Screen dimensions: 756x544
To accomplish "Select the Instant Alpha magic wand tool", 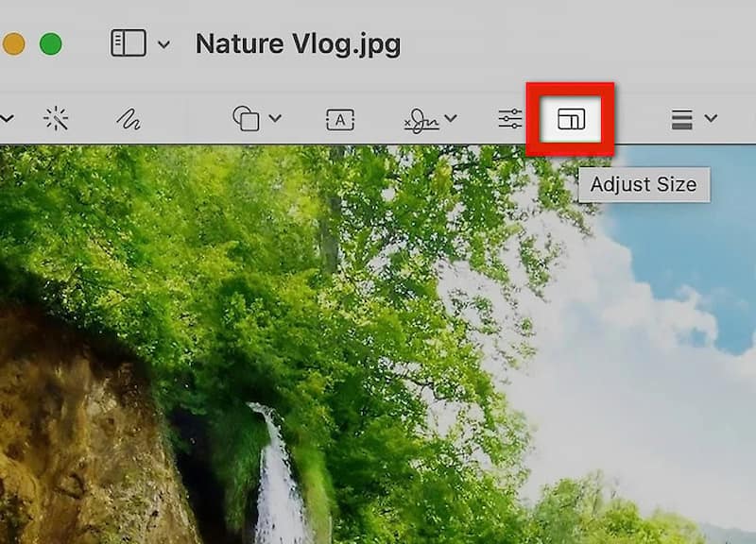I will pos(56,118).
